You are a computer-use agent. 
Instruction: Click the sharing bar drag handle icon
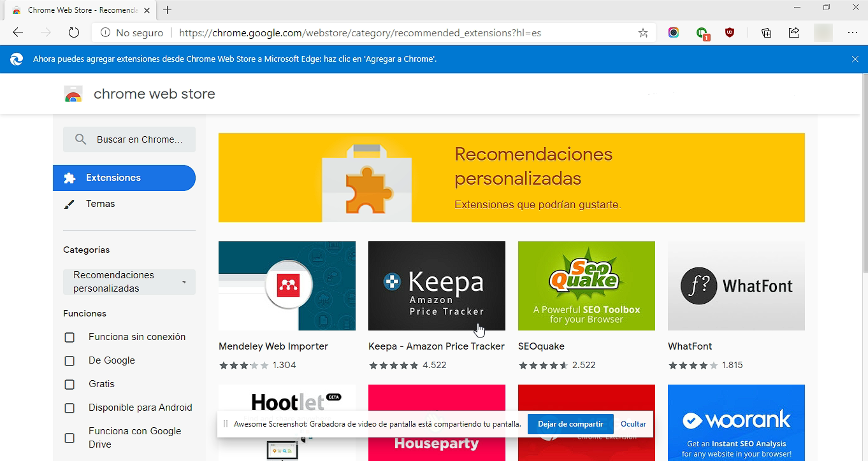tap(225, 424)
